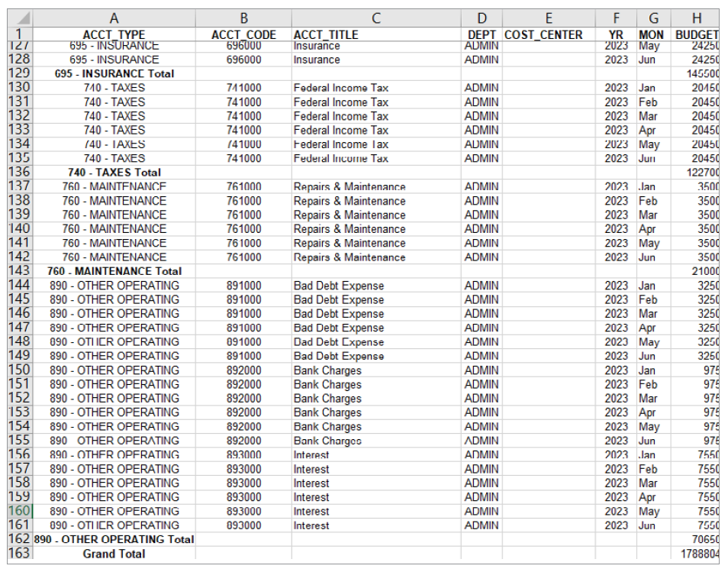Select column B header
This screenshot has height=585, width=728.
[x=243, y=18]
